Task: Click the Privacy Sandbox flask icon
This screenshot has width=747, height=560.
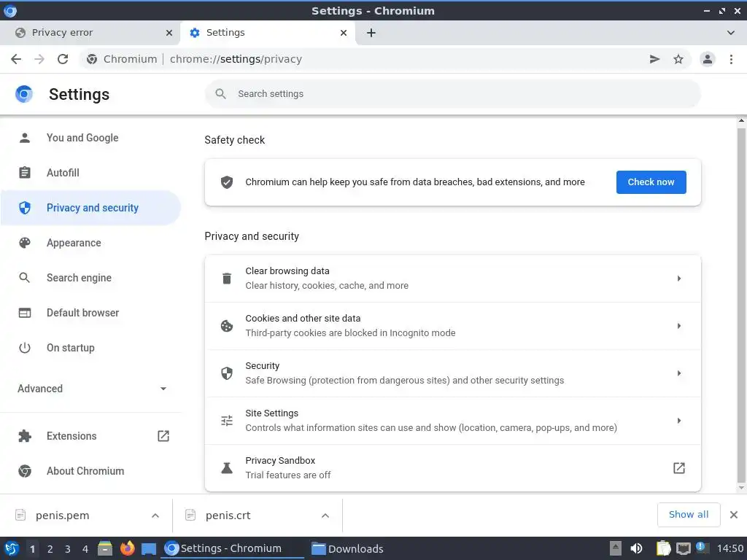Action: (x=227, y=468)
